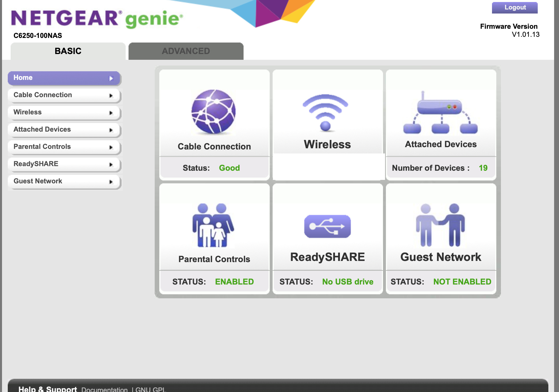The width and height of the screenshot is (559, 392).
Task: Select Home in the sidebar menu
Action: [x=64, y=78]
